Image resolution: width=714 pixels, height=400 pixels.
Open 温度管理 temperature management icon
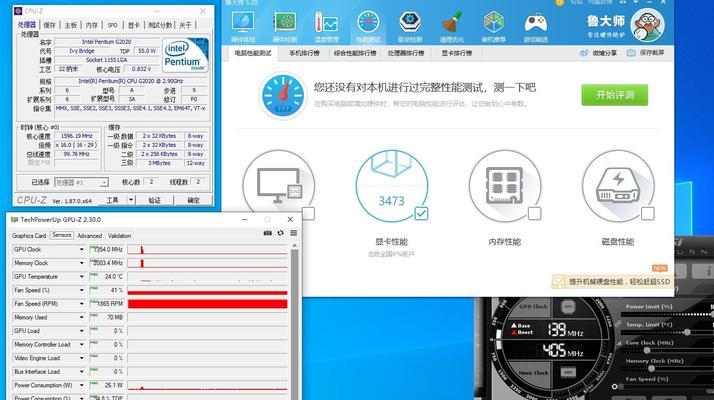[x=326, y=23]
